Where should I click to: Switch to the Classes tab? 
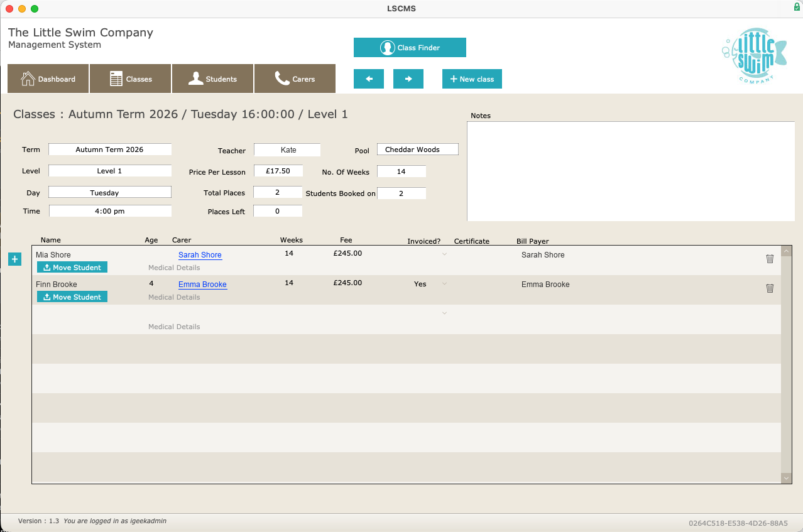131,79
